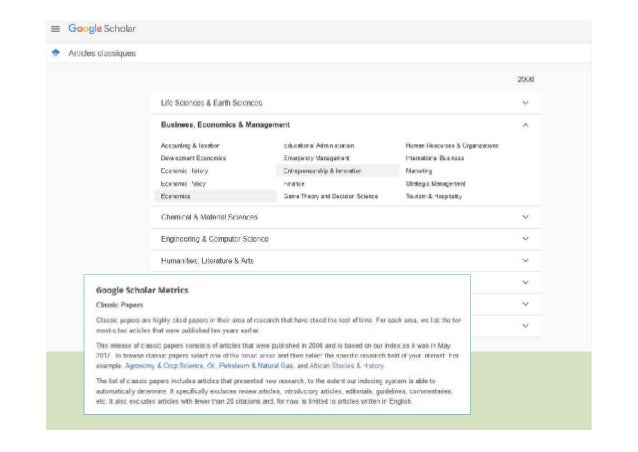This screenshot has height=452, width=638.
Task: Open the hamburger menu icon
Action: tap(55, 29)
